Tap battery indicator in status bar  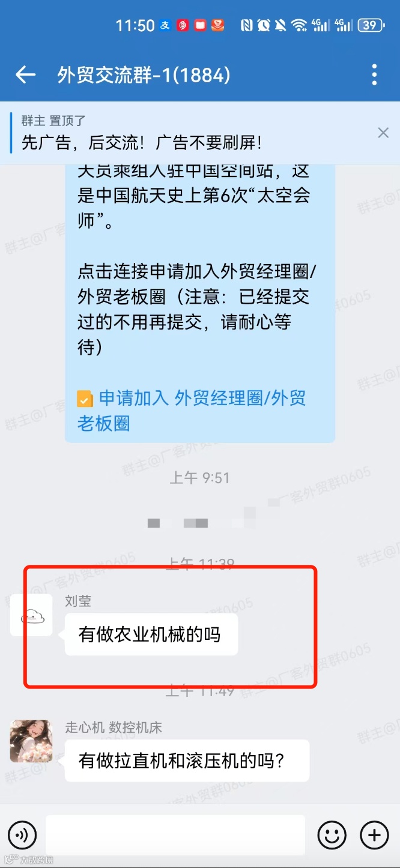pos(371,25)
